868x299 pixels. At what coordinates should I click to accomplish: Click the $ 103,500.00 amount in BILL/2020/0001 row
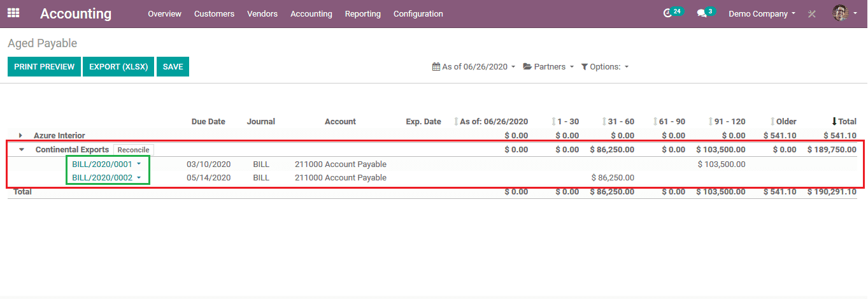click(x=722, y=164)
